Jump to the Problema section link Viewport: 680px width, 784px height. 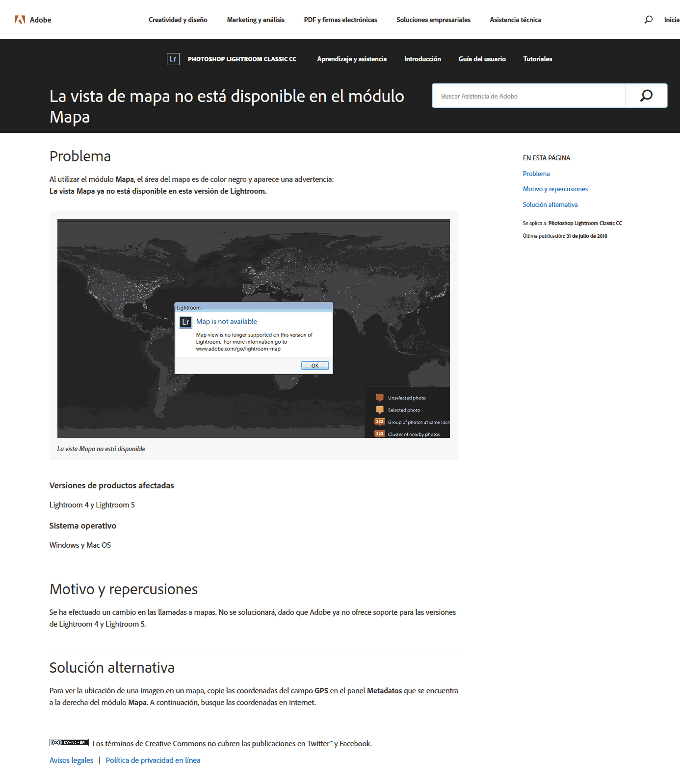(x=536, y=174)
